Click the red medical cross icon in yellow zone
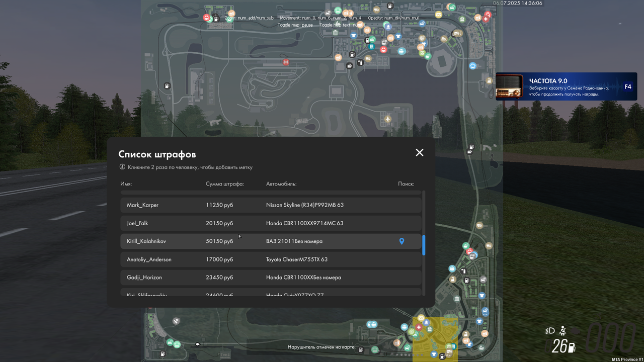The width and height of the screenshot is (644, 362). coord(419,327)
